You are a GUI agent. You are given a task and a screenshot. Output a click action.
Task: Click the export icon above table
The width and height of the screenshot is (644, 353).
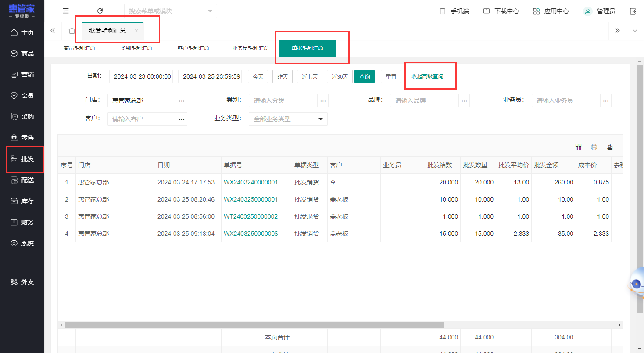(609, 147)
